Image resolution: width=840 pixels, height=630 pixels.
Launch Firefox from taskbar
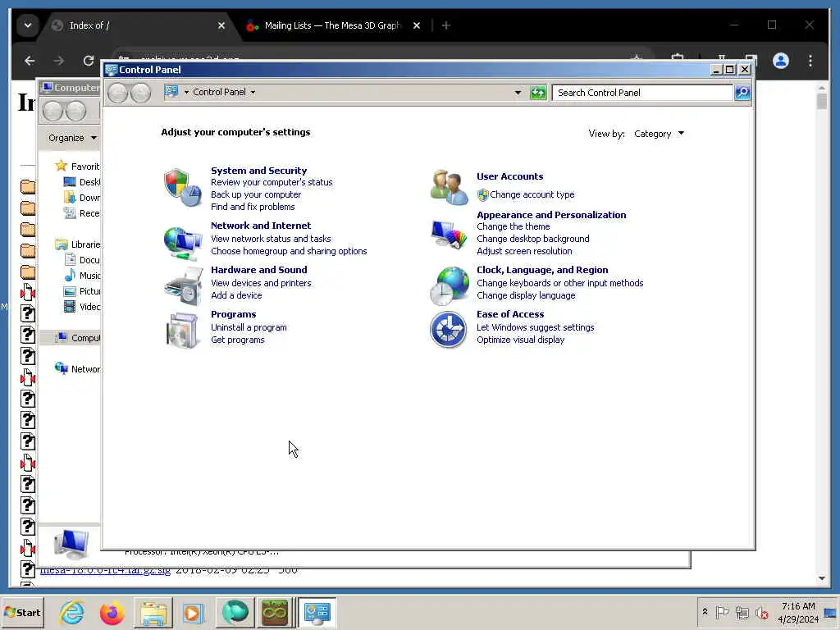point(112,612)
